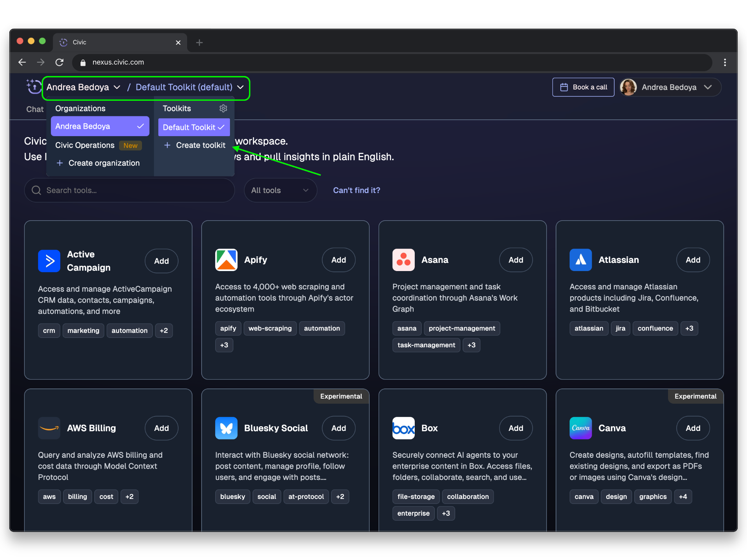Viewport: 747px width, 560px height.
Task: Click the Atlassian app logo
Action: pos(580,260)
